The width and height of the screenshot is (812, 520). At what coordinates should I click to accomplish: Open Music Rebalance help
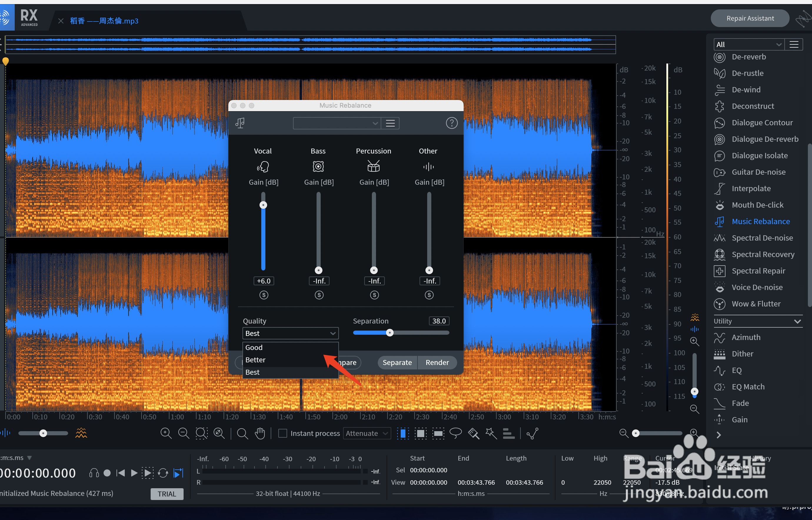(452, 123)
